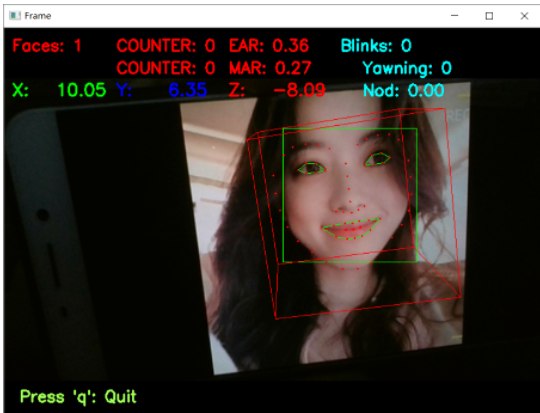The width and height of the screenshot is (540, 413).
Task: Click the Faces: 1 readout
Action: (47, 46)
